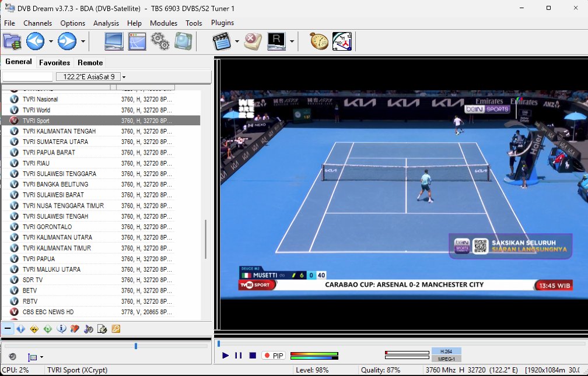Click the green diamond icon below list
Viewport: 588px width, 376px height.
[x=48, y=329]
